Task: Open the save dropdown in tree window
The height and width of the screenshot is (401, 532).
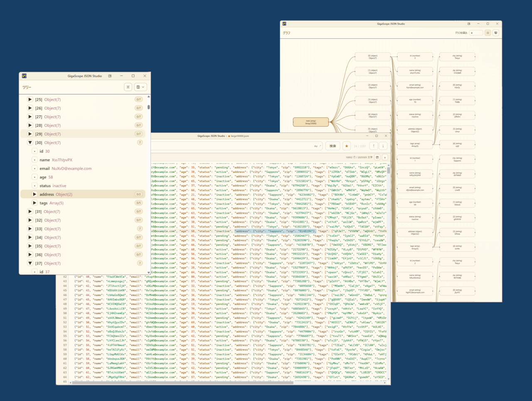Action: pyautogui.click(x=140, y=87)
